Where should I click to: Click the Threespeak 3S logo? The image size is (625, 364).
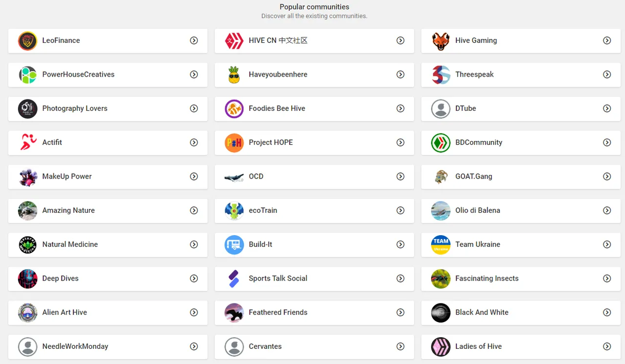(441, 75)
